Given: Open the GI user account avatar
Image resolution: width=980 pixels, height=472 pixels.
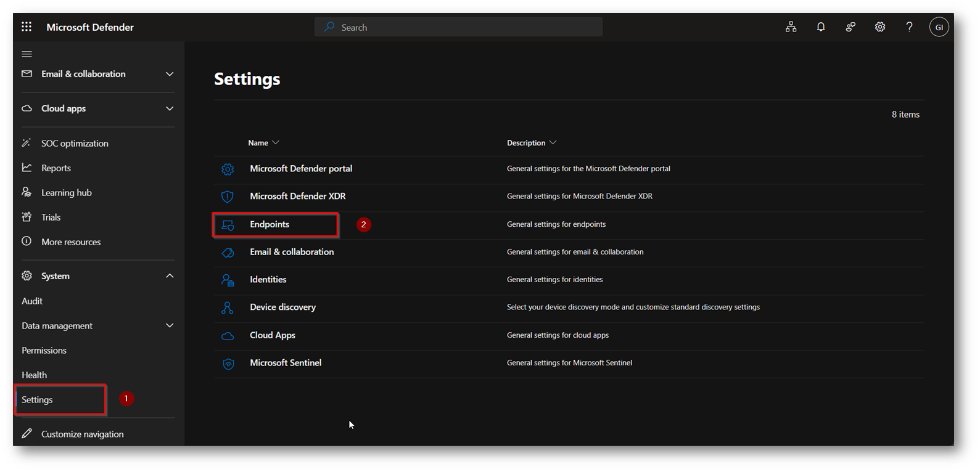Looking at the screenshot, I should point(939,27).
